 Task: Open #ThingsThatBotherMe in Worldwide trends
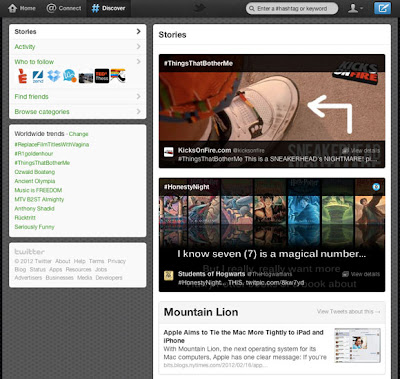coord(42,163)
